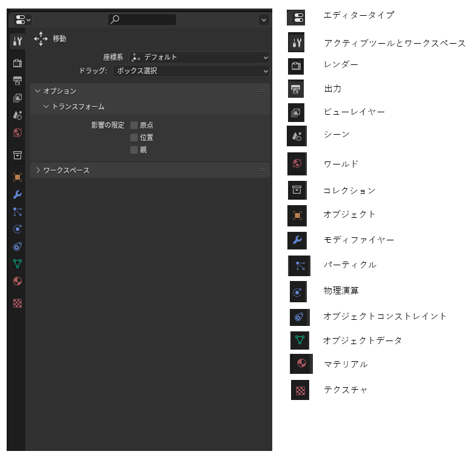
Task: Open the Texture checker tab in the Properties tab column
Action: point(18,303)
